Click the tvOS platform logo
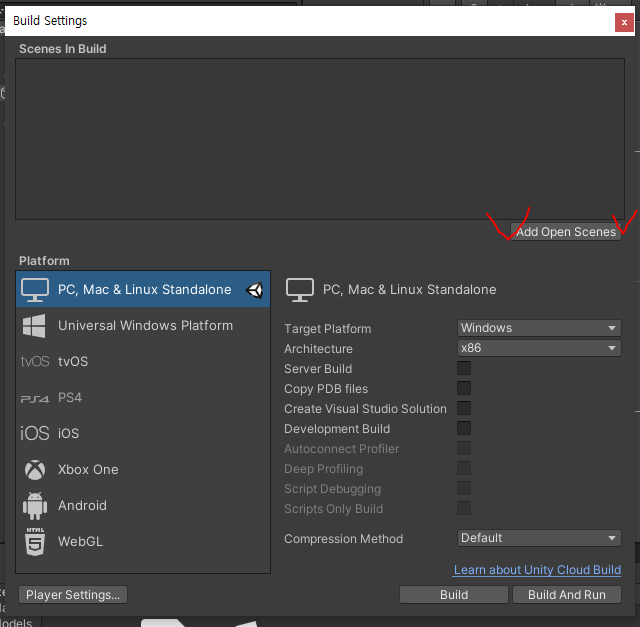Screen dimensions: 640x627 point(35,361)
